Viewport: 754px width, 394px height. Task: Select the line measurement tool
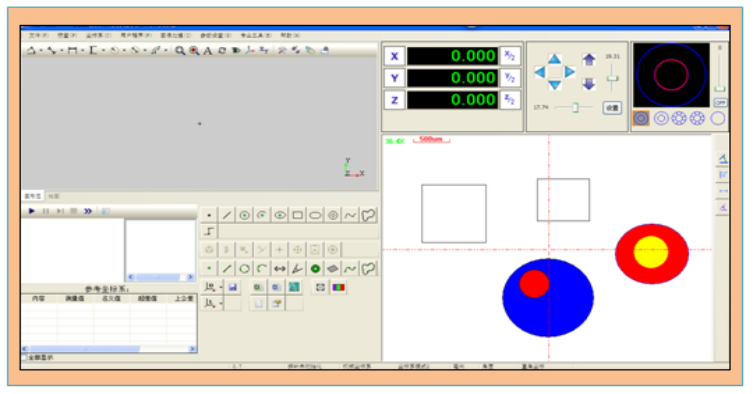(226, 215)
